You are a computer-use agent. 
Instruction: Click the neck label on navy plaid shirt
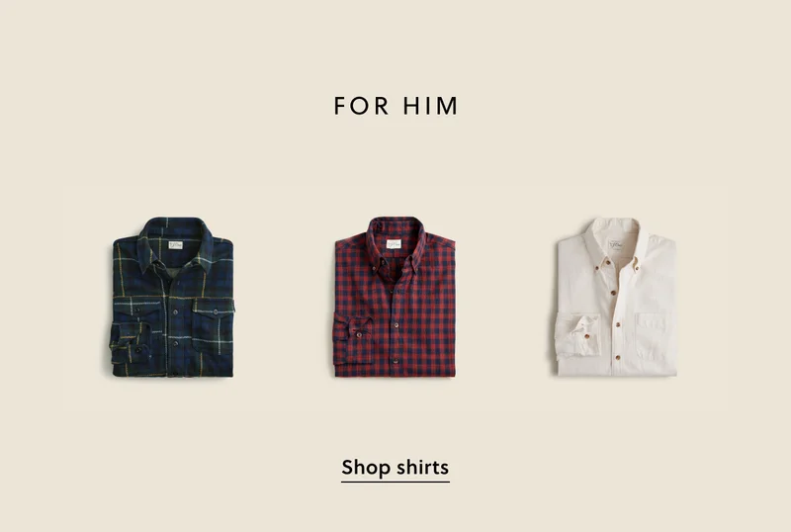tap(176, 245)
